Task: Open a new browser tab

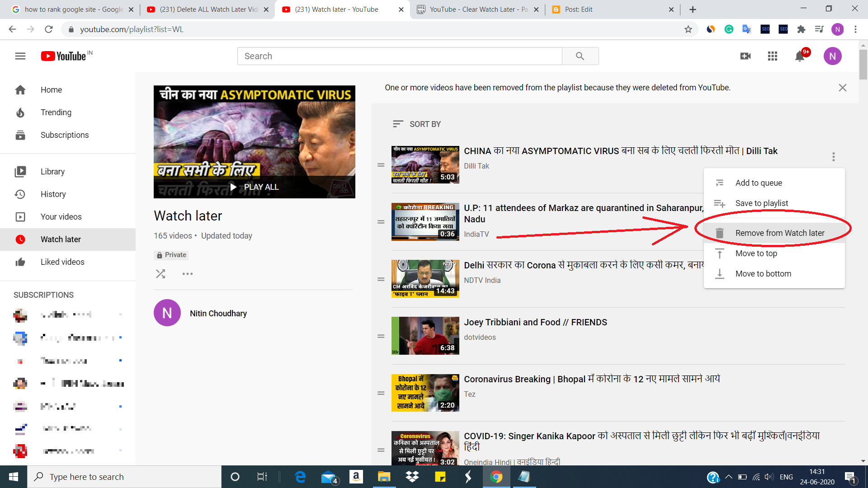Action: tap(693, 9)
